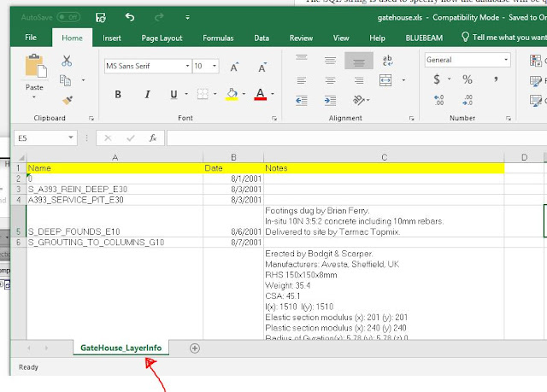Image resolution: width=547 pixels, height=392 pixels.
Task: Switch to the Page Layout tab
Action: coord(162,38)
